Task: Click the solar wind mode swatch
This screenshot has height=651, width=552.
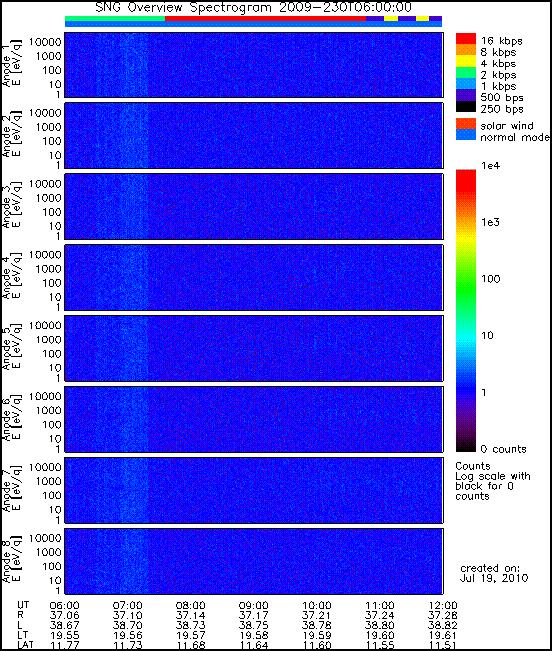Action: 466,124
